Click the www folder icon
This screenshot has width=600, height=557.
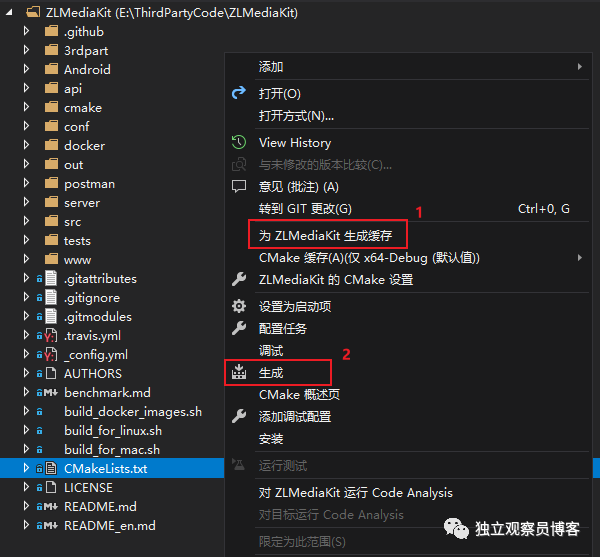pos(51,259)
